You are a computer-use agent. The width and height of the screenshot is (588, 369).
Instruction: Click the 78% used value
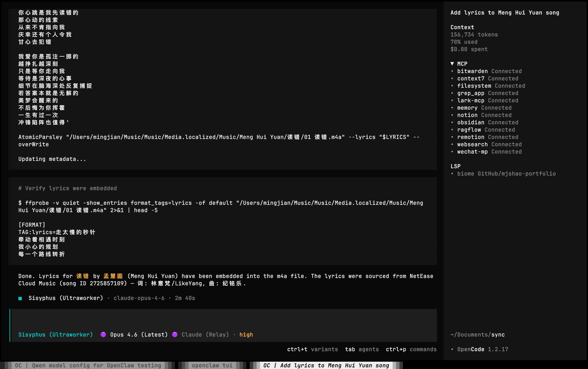[464, 42]
